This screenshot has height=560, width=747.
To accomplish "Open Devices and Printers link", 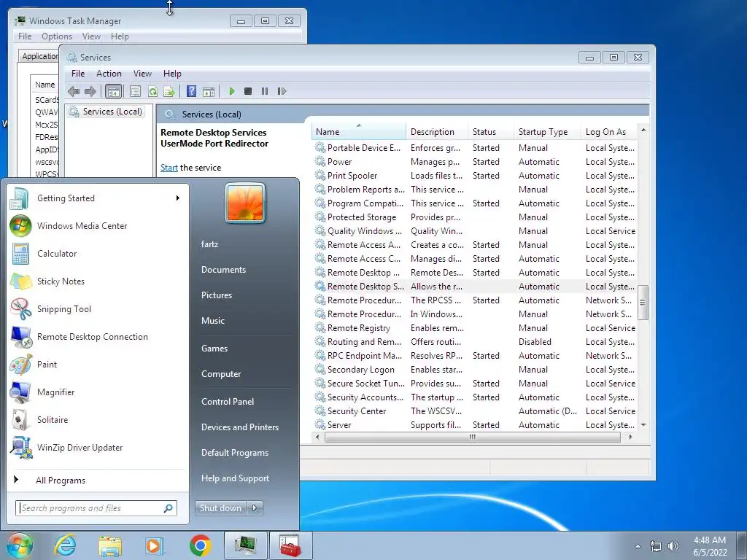I will [239, 427].
